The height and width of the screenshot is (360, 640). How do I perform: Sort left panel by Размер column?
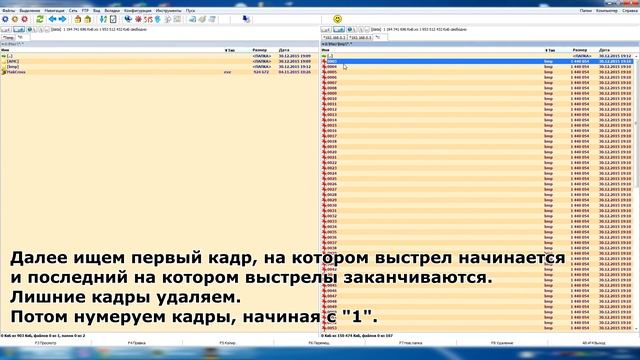tap(260, 50)
